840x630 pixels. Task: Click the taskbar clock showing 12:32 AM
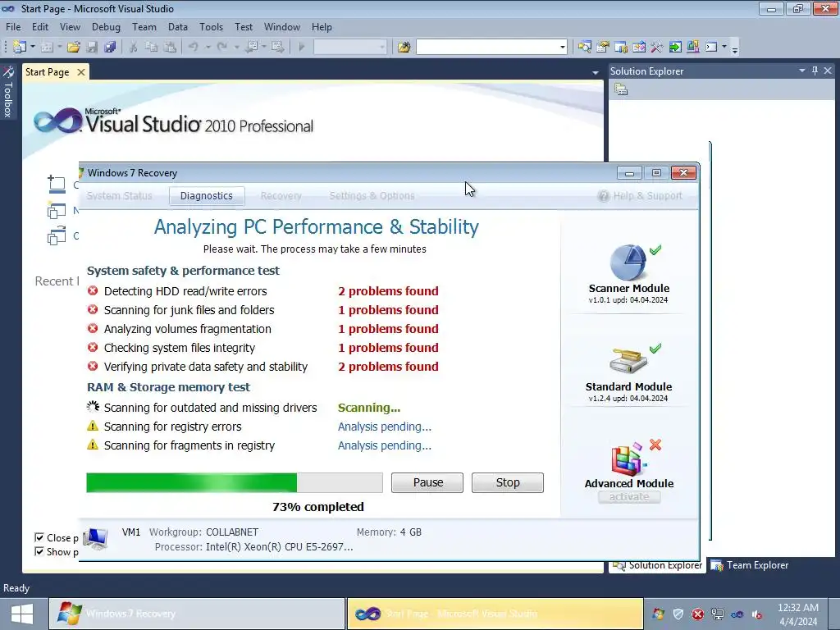tap(797, 614)
